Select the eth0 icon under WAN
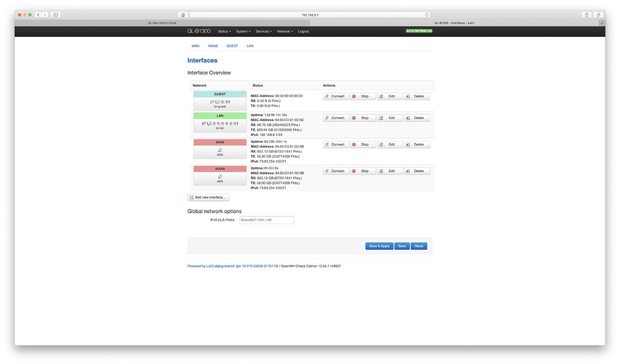This screenshot has height=364, width=620. point(219,151)
